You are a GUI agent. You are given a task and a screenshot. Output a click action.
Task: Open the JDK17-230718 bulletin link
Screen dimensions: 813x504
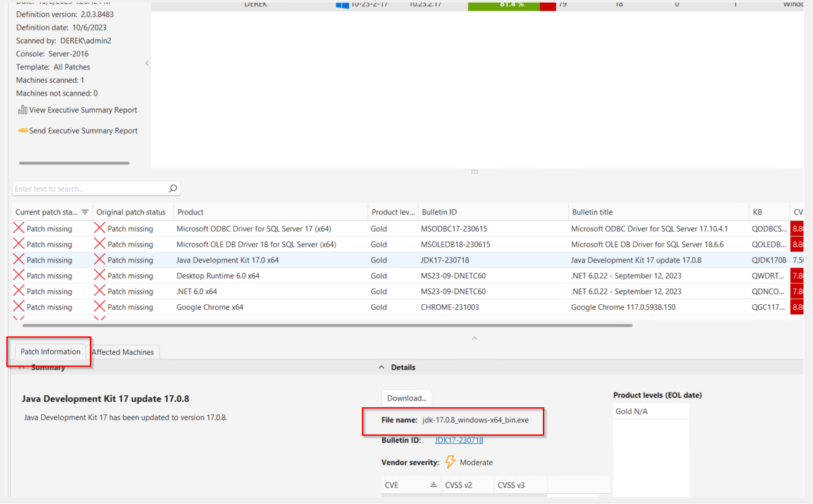[x=459, y=440]
